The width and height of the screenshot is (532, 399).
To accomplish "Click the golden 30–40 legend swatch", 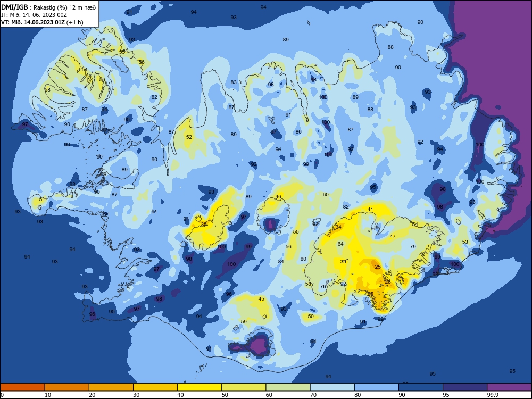I will click(x=155, y=387).
